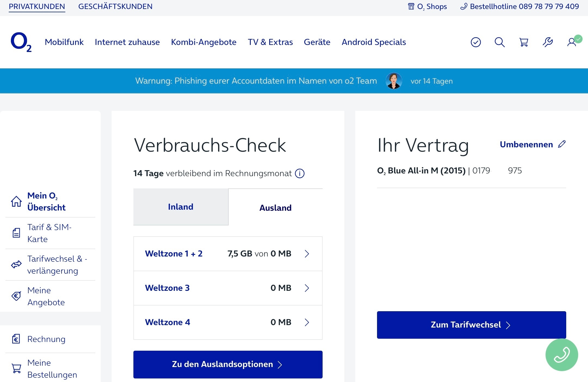
Task: Click the wrench service icon
Action: [548, 42]
